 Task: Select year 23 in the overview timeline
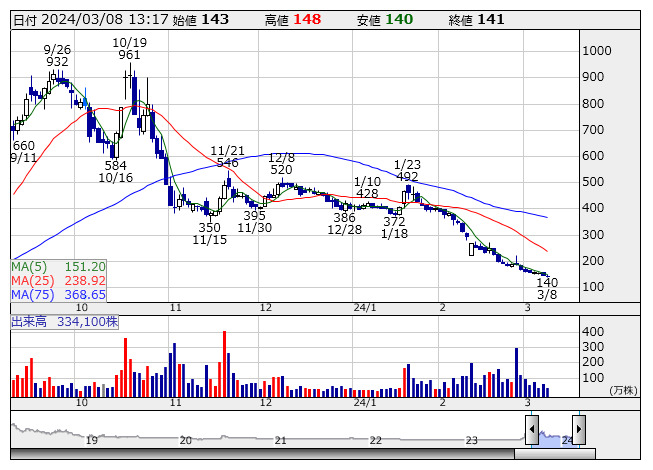click(x=471, y=440)
